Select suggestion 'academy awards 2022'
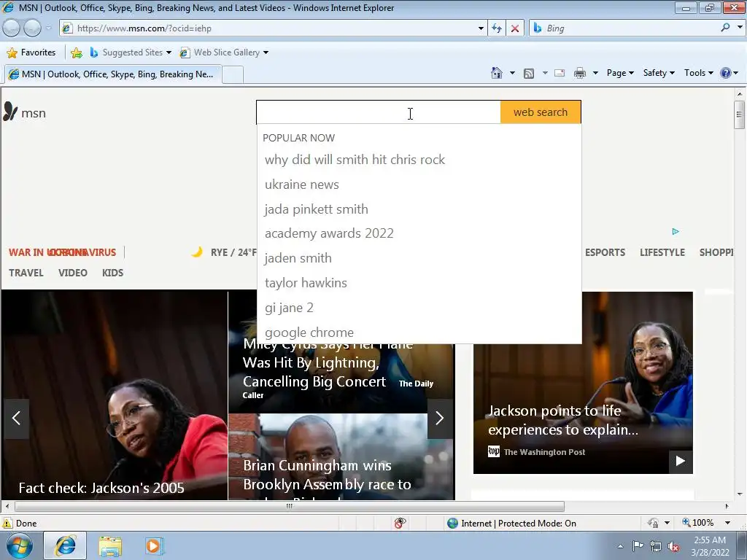 click(x=419, y=233)
